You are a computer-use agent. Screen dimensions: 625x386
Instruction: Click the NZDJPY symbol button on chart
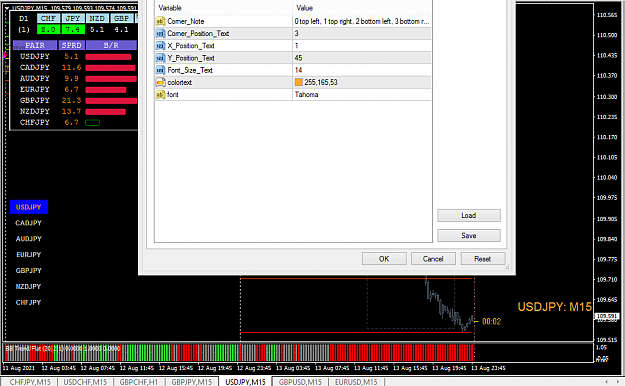[x=28, y=286]
